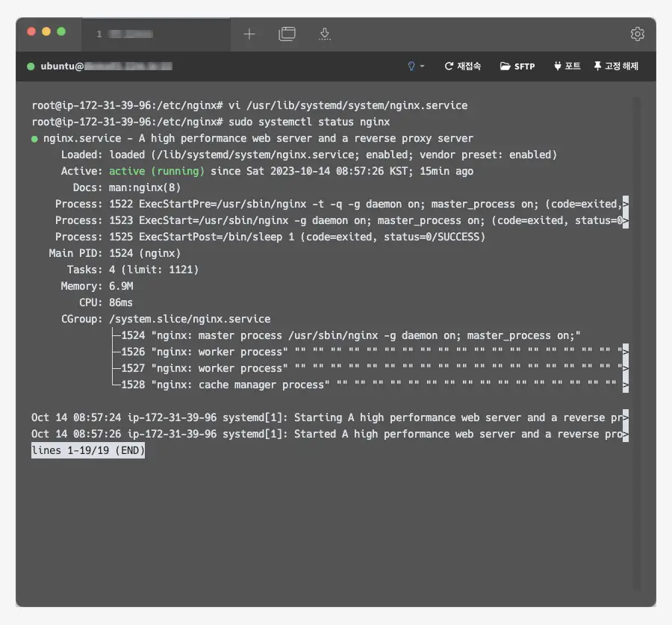Minimize the window with the yellow button
Image resolution: width=672 pixels, height=625 pixels.
[x=46, y=32]
